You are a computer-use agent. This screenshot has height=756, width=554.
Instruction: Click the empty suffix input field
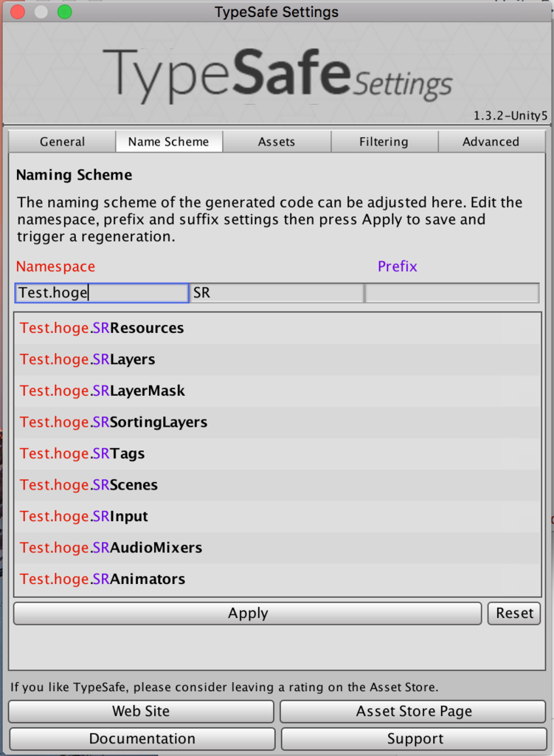click(x=452, y=292)
